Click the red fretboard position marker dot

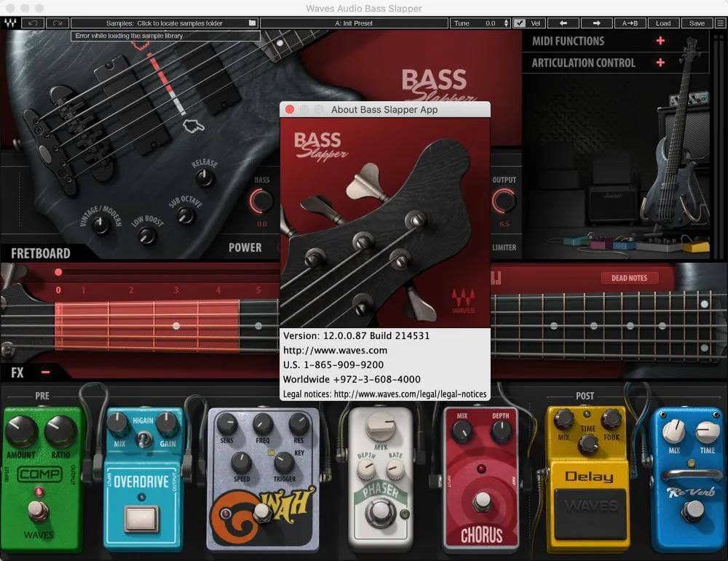click(58, 272)
